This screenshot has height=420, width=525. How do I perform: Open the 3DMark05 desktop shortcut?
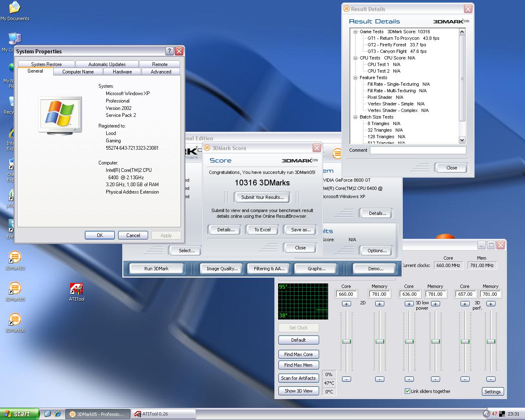(15, 291)
